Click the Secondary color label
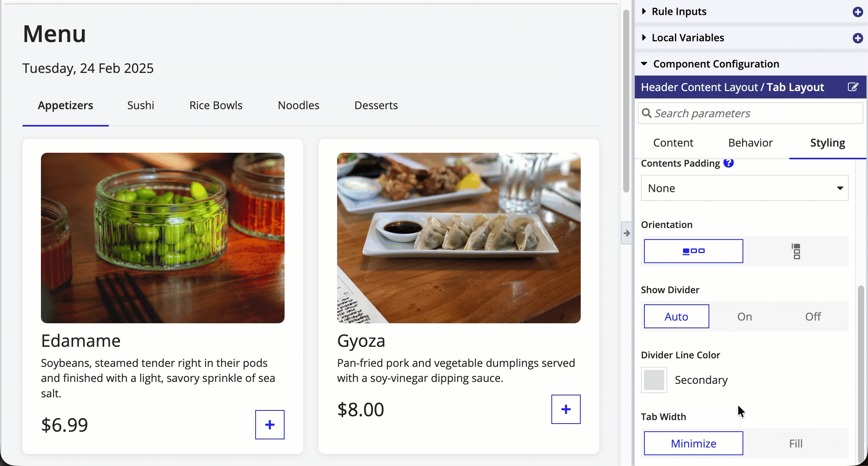868x466 pixels. pyautogui.click(x=701, y=380)
